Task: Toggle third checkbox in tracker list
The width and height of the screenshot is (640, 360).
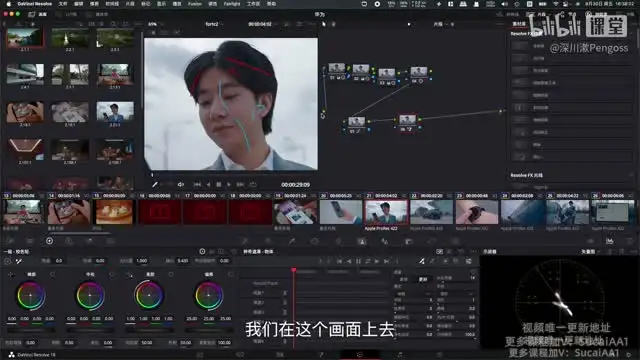Action: tap(284, 312)
